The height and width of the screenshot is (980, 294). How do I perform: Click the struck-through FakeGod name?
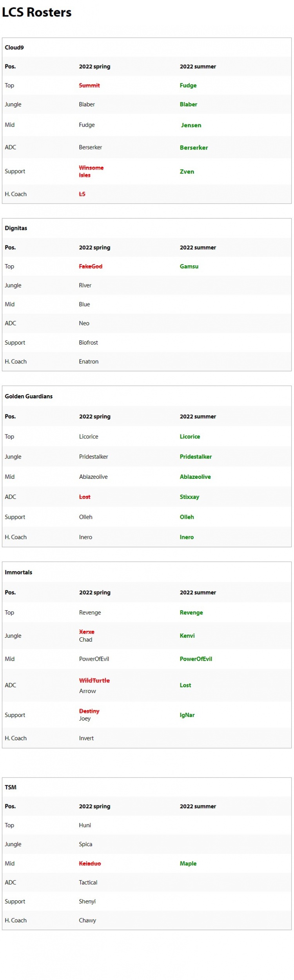[91, 266]
